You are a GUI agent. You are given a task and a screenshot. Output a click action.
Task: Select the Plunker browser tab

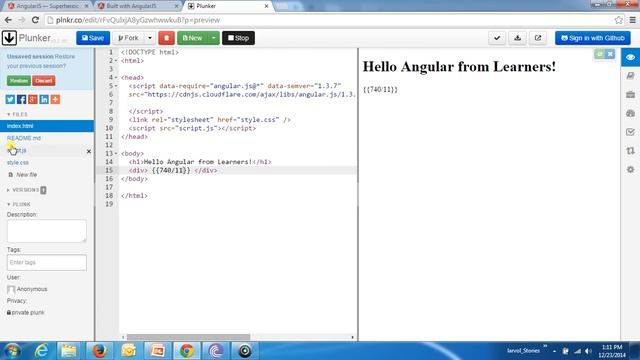click(x=229, y=6)
